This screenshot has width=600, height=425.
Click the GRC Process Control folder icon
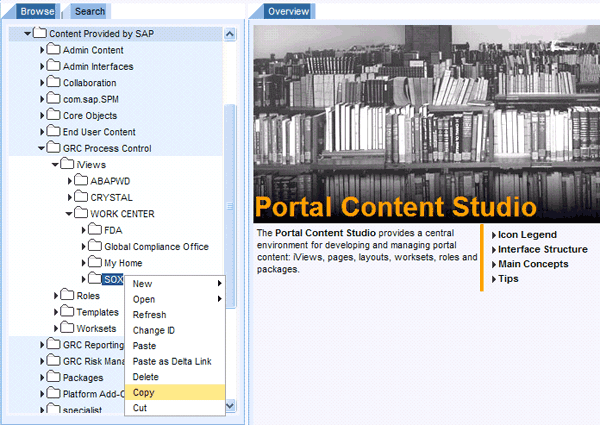tap(53, 147)
